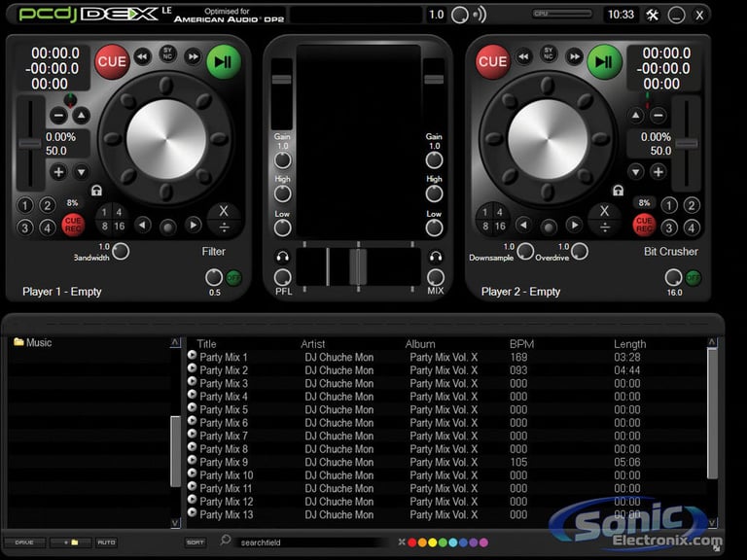Click right channel High EQ knob
The image size is (747, 560).
[434, 193]
